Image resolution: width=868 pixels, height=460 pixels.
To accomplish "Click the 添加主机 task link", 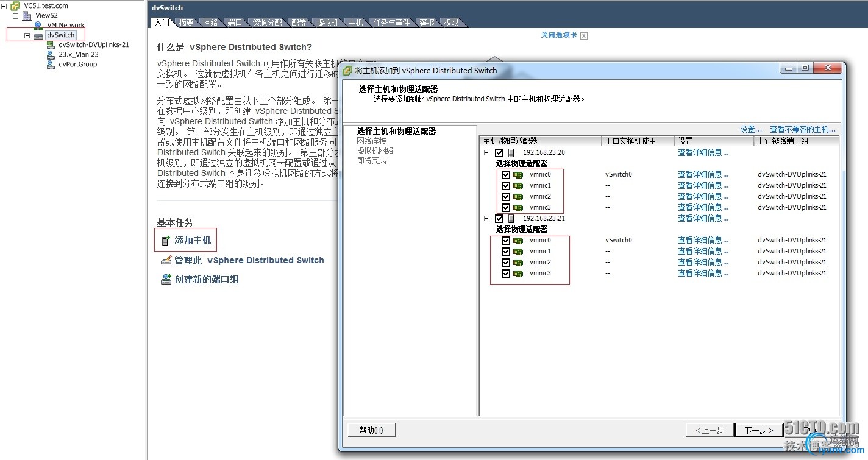I will pyautogui.click(x=193, y=241).
